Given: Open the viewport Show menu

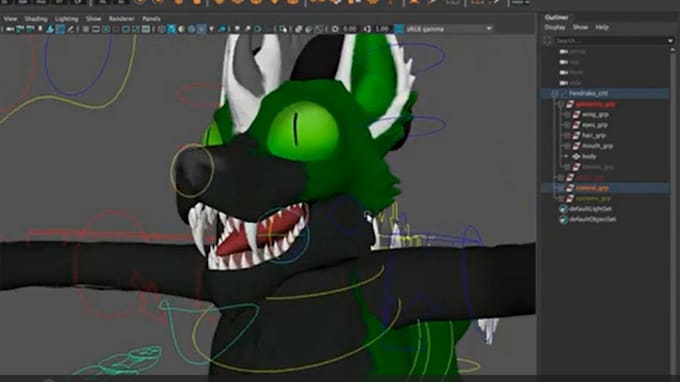Looking at the screenshot, I should 93,19.
